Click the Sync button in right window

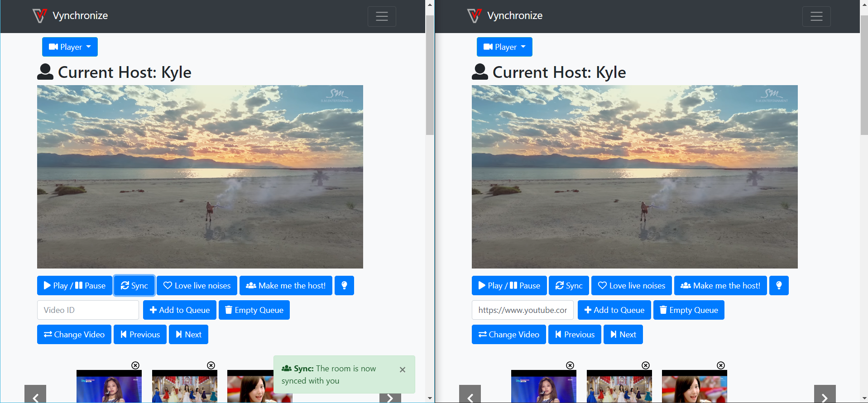569,285
